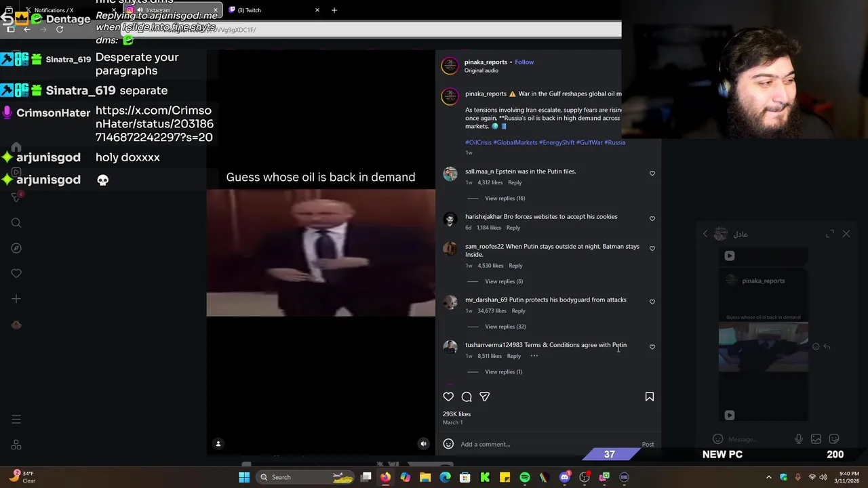Go back using the browser back arrow
Screen dimensions: 868x488
click(27, 29)
